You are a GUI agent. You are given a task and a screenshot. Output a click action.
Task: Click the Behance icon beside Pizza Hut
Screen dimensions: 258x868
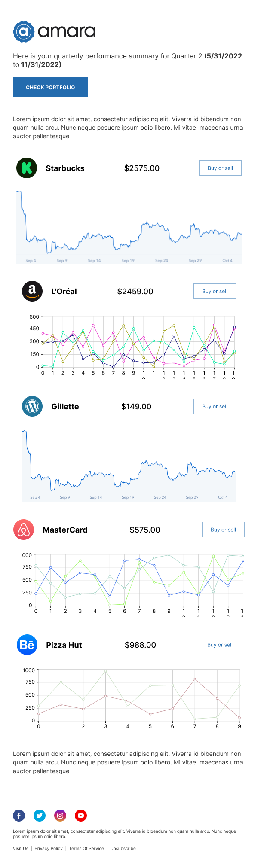(27, 645)
